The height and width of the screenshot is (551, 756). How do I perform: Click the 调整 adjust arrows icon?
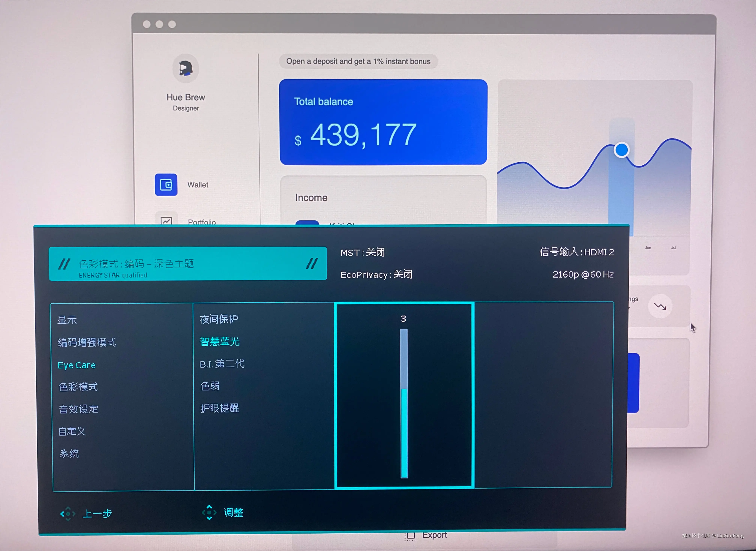[209, 512]
